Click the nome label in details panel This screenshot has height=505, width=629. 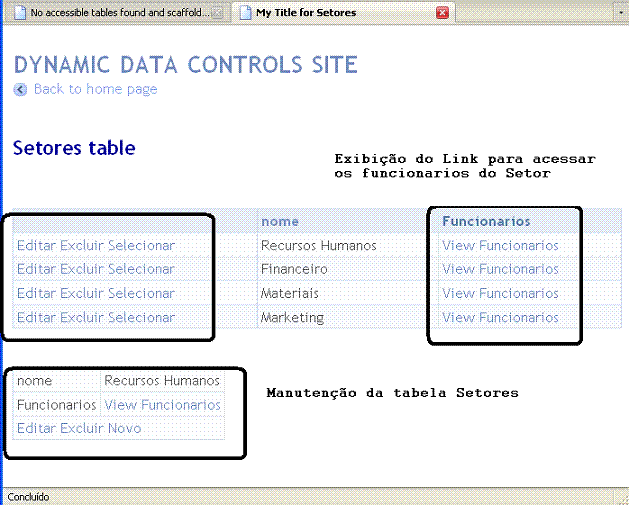coord(34,380)
